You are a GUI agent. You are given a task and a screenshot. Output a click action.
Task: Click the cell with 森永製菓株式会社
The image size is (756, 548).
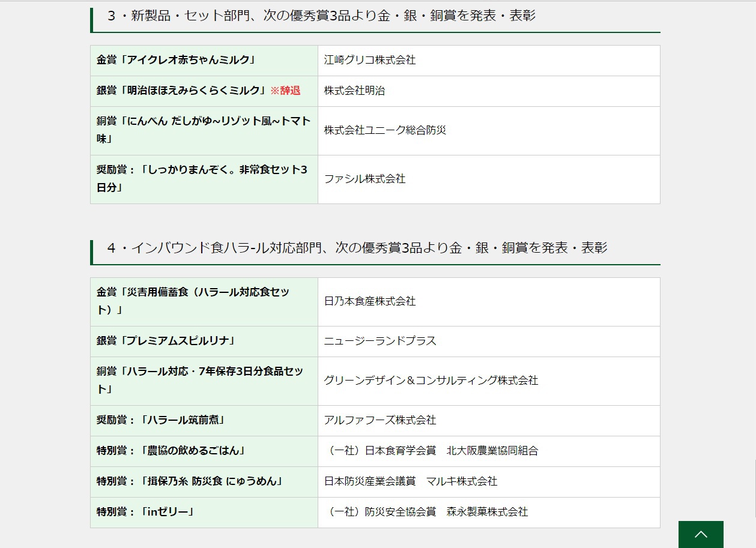click(489, 513)
